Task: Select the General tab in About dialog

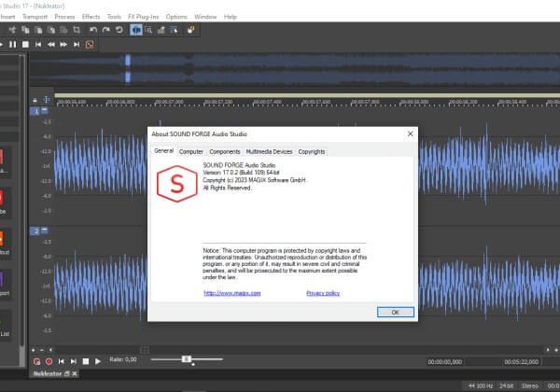Action: [x=164, y=150]
